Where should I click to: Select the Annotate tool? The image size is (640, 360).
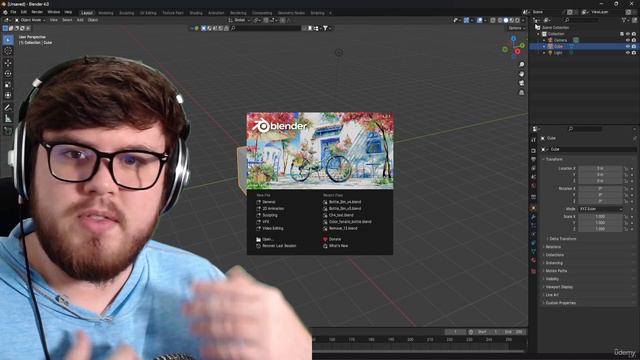[8, 108]
